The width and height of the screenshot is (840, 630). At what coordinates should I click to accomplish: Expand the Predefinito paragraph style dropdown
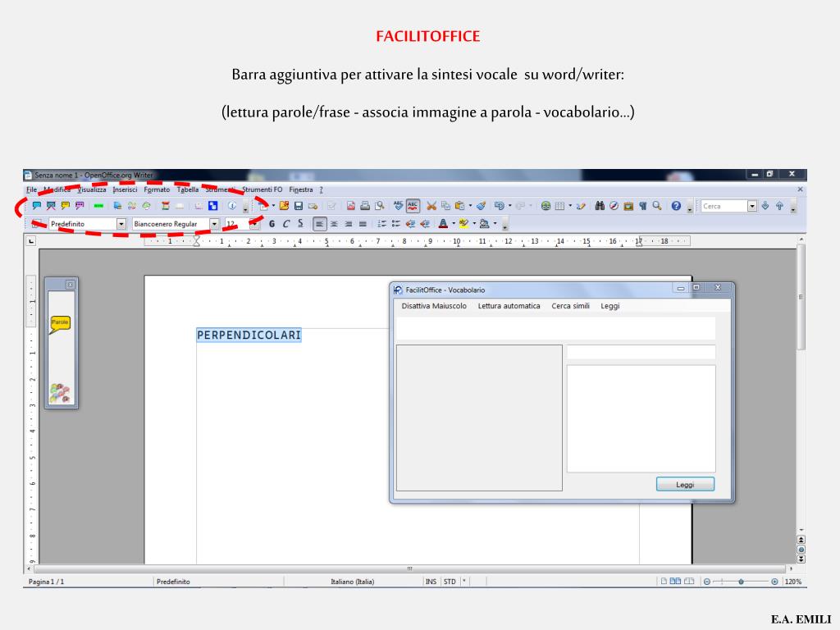[x=121, y=224]
